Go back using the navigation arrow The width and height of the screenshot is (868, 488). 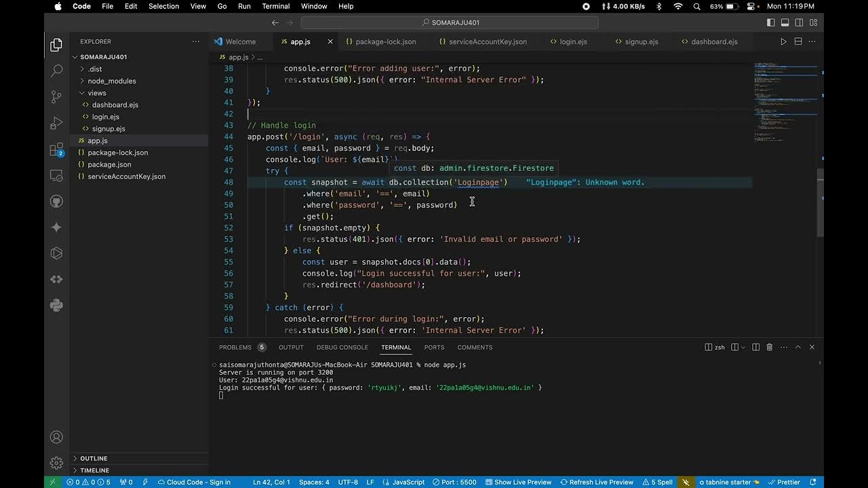[x=275, y=22]
